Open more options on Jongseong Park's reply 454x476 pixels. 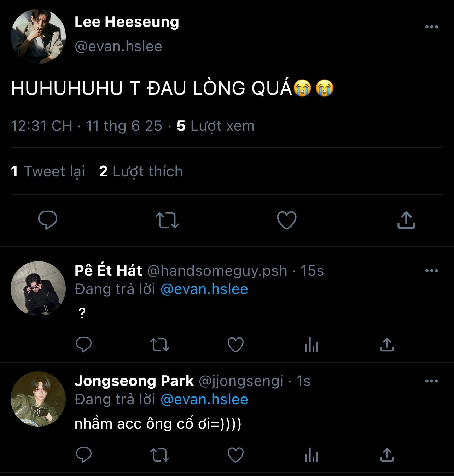click(x=431, y=381)
